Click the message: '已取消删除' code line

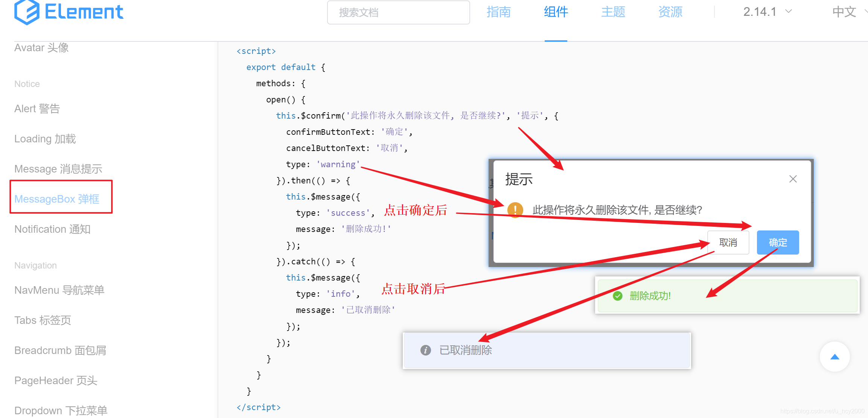tap(346, 310)
